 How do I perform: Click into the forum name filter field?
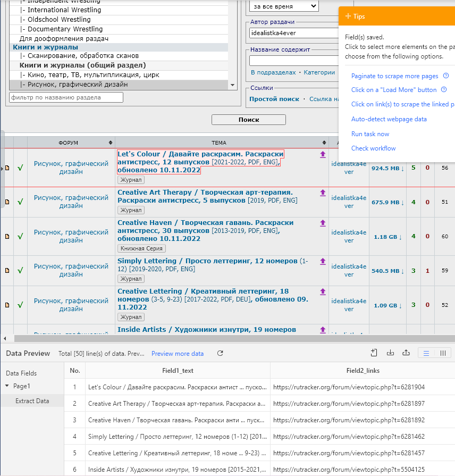66,97
